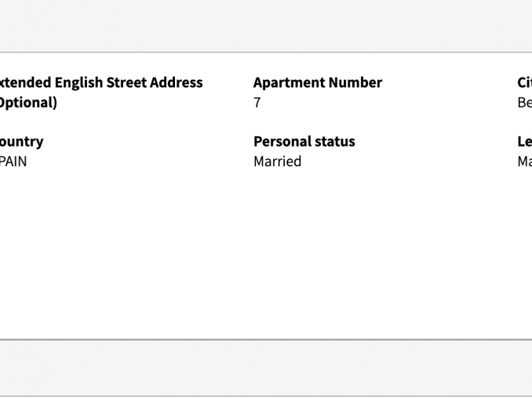Viewport: 532px width, 399px height.
Task: Click the word Address in address label
Action: (180, 82)
